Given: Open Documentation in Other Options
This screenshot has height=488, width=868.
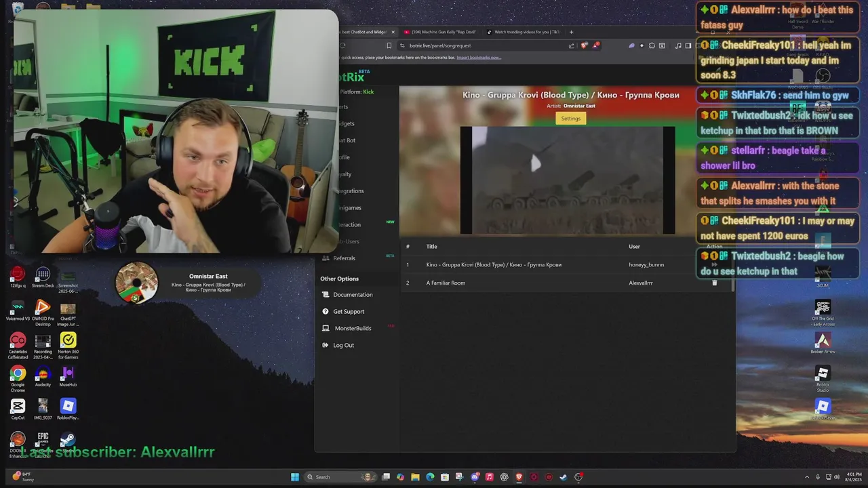Looking at the screenshot, I should point(353,295).
